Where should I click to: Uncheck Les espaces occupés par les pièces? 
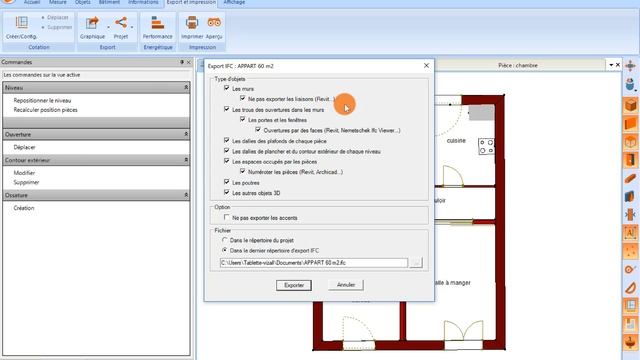pos(227,161)
